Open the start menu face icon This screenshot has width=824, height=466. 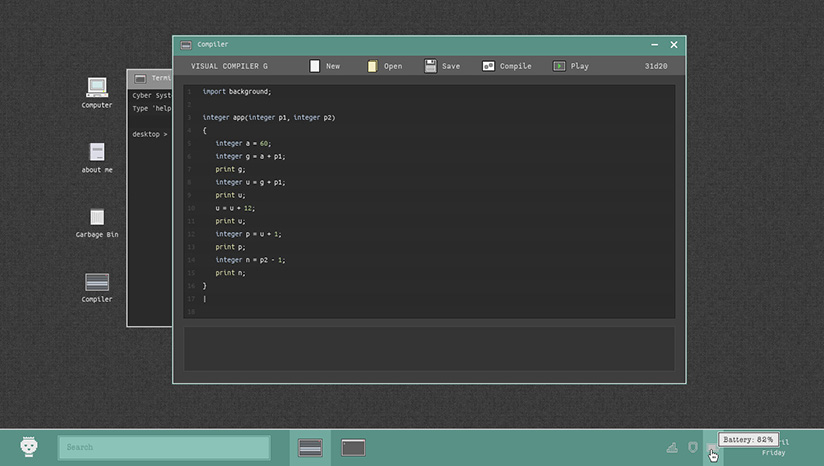click(x=29, y=447)
